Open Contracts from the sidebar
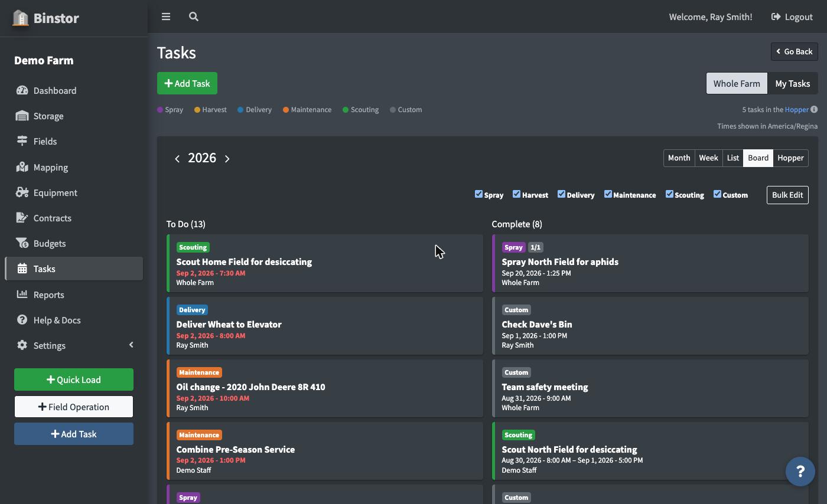 [x=74, y=218]
